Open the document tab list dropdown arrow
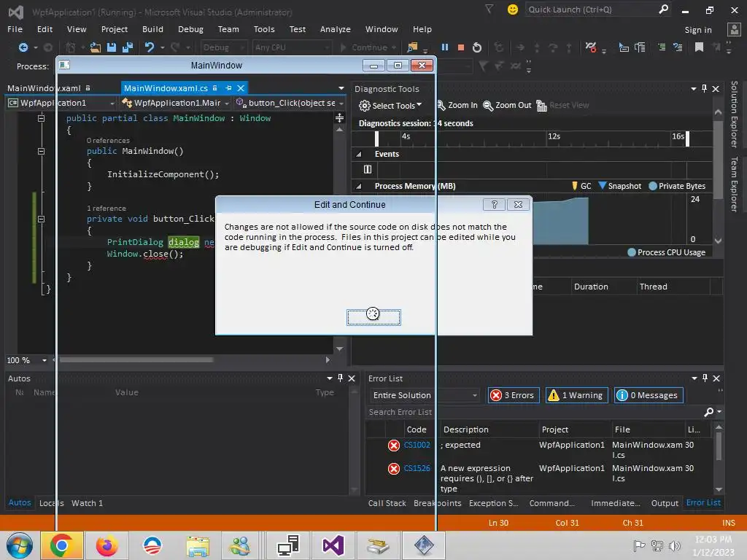747x560 pixels. point(341,88)
